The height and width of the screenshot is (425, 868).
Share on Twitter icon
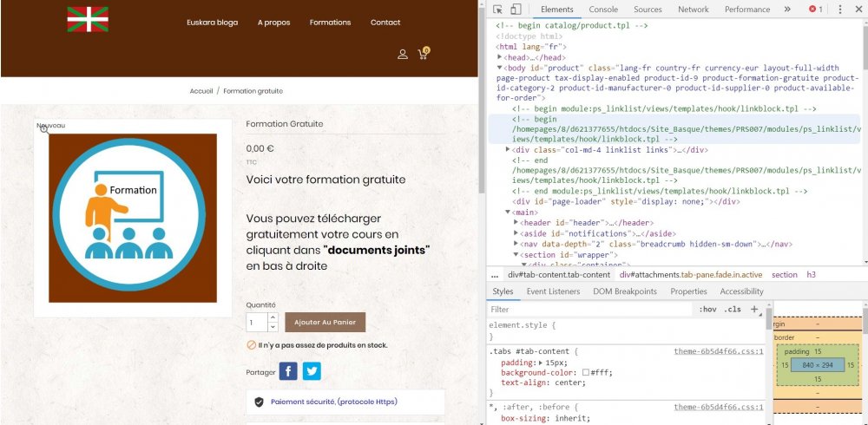[x=312, y=370]
